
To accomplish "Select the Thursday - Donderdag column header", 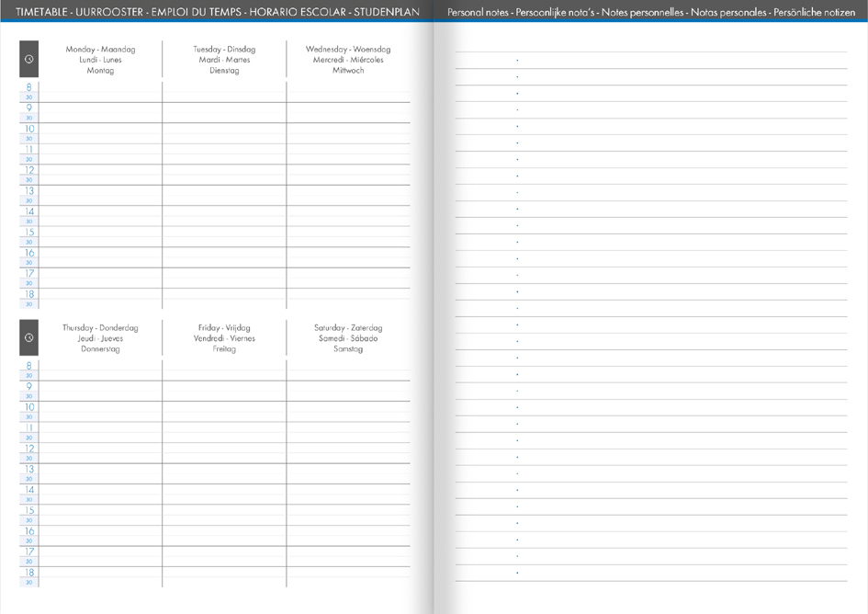I will [x=100, y=338].
